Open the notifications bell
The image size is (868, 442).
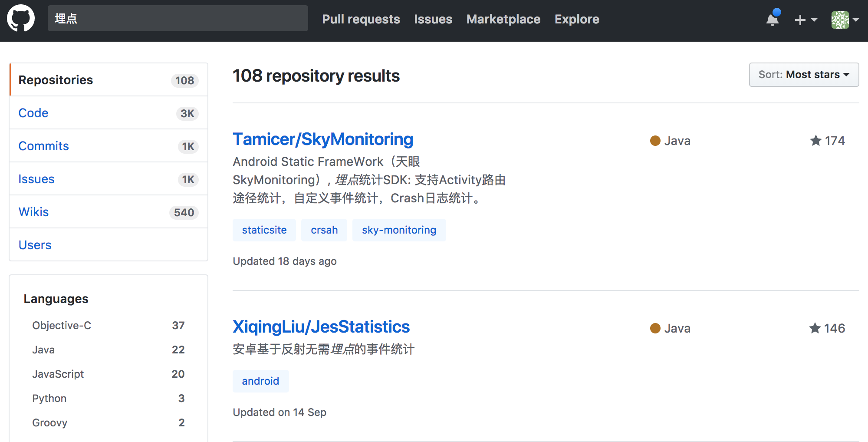(x=773, y=19)
